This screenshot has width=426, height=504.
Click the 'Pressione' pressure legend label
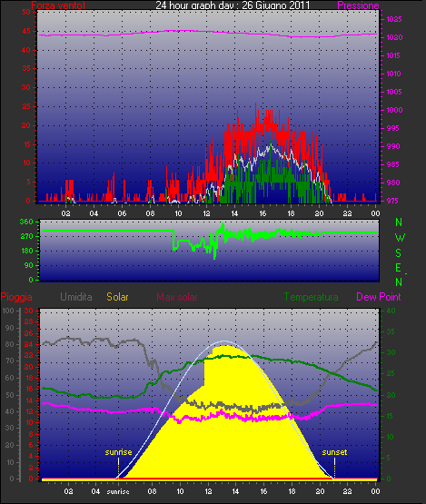pos(358,5)
